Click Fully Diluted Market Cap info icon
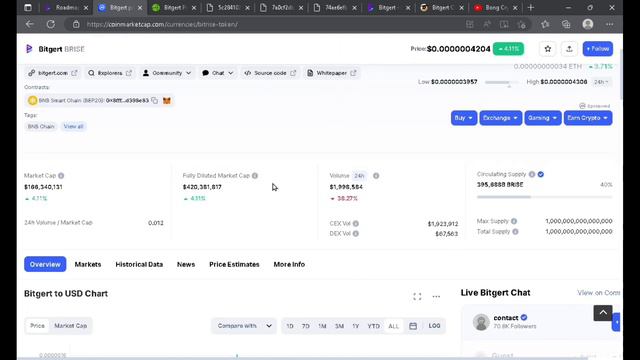Image resolution: width=640 pixels, height=360 pixels. click(255, 176)
